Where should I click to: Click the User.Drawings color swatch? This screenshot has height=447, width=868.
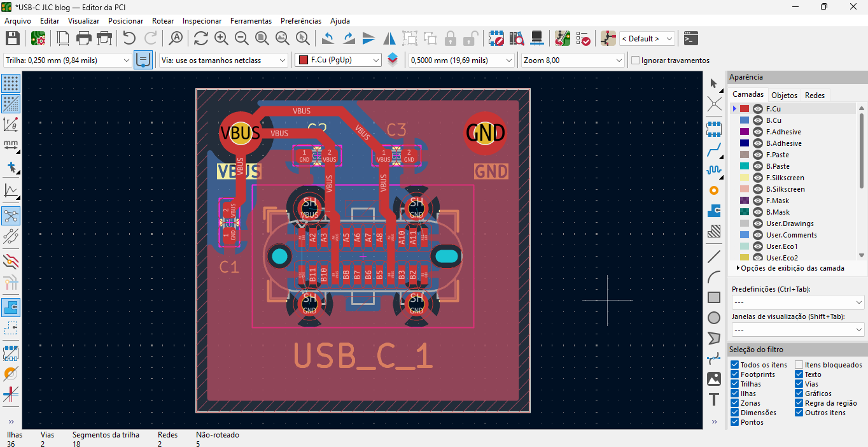(745, 223)
